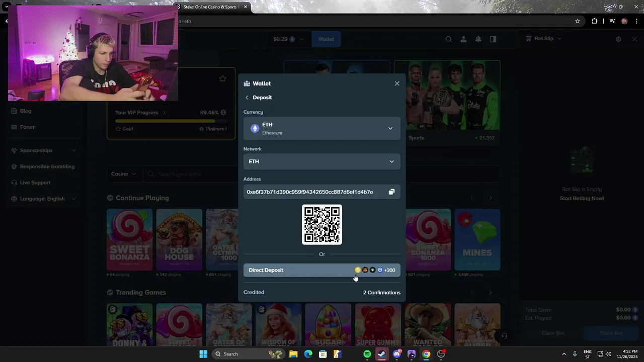Open site search magnifier icon
Image resolution: width=644 pixels, height=362 pixels.
click(x=449, y=39)
